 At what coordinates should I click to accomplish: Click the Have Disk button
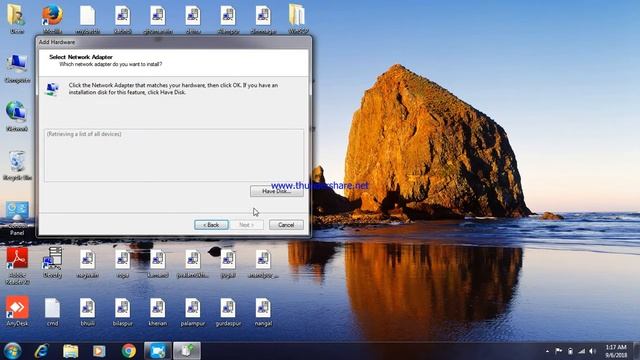pos(277,191)
